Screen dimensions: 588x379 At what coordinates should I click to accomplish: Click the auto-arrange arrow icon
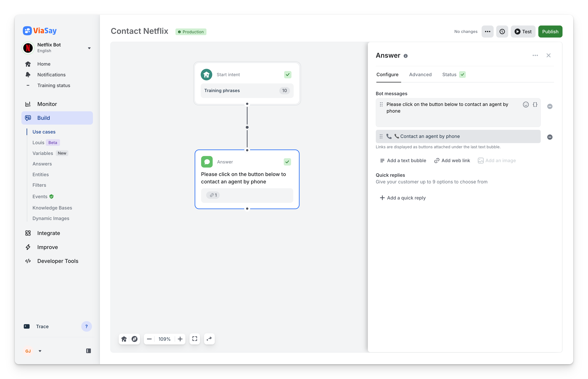point(209,339)
